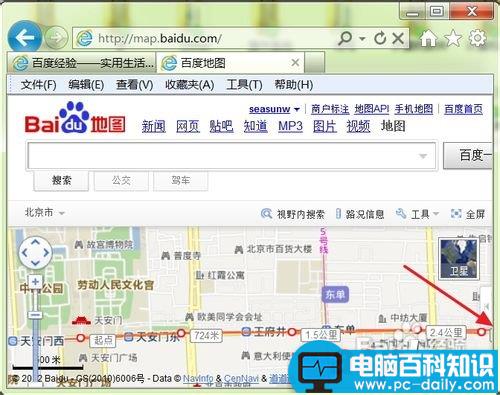Go to 图片 images link
The height and width of the screenshot is (395, 500).
pyautogui.click(x=325, y=127)
